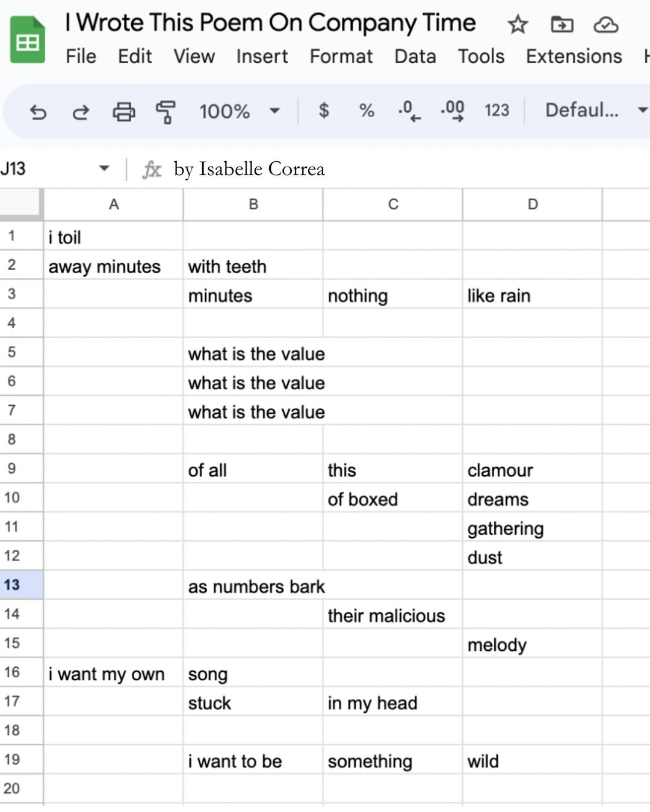Viewport: 650px width, 812px height.
Task: Select cell containing 'melody'
Action: point(533,644)
